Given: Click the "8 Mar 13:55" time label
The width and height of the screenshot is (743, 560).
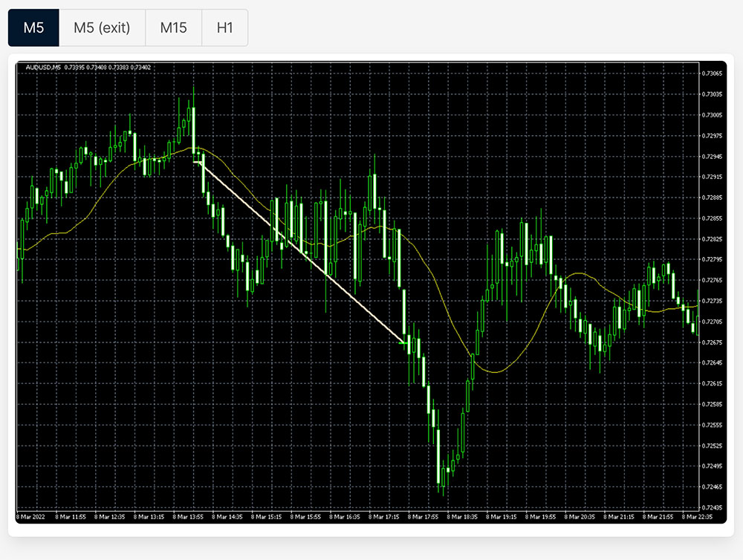Looking at the screenshot, I should pos(189,516).
